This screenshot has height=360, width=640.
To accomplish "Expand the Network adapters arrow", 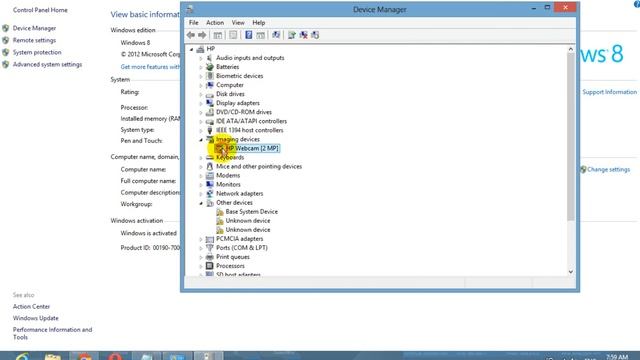I will pyautogui.click(x=201, y=193).
